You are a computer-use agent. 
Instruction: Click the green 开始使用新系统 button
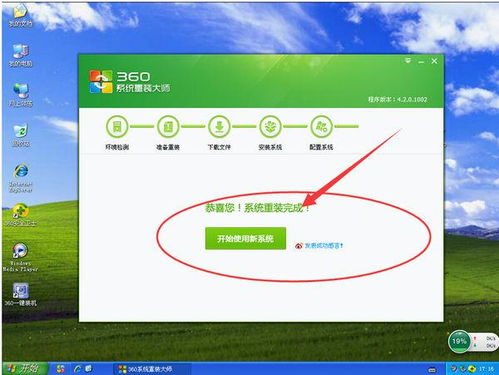(x=246, y=238)
